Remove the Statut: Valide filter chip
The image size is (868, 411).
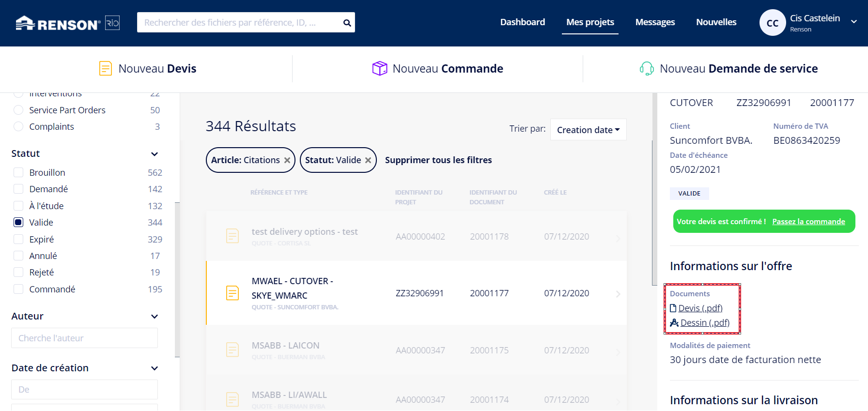(368, 160)
